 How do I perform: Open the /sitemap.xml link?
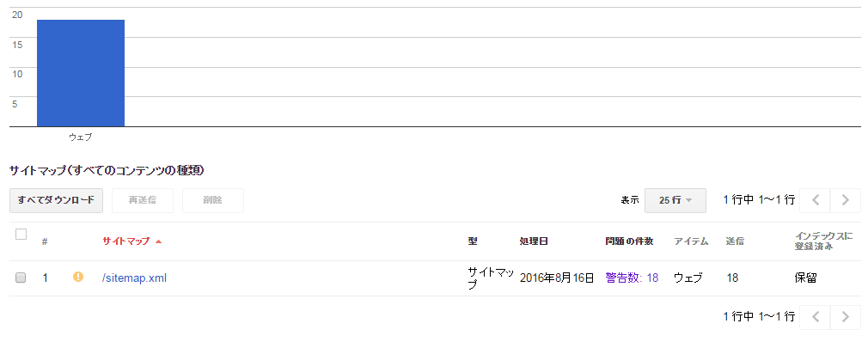coord(134,278)
